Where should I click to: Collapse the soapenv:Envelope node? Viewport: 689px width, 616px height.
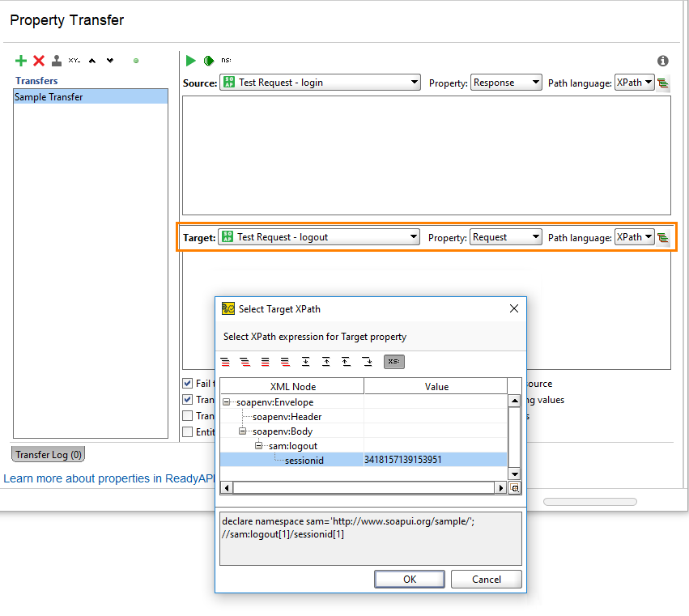point(227,402)
